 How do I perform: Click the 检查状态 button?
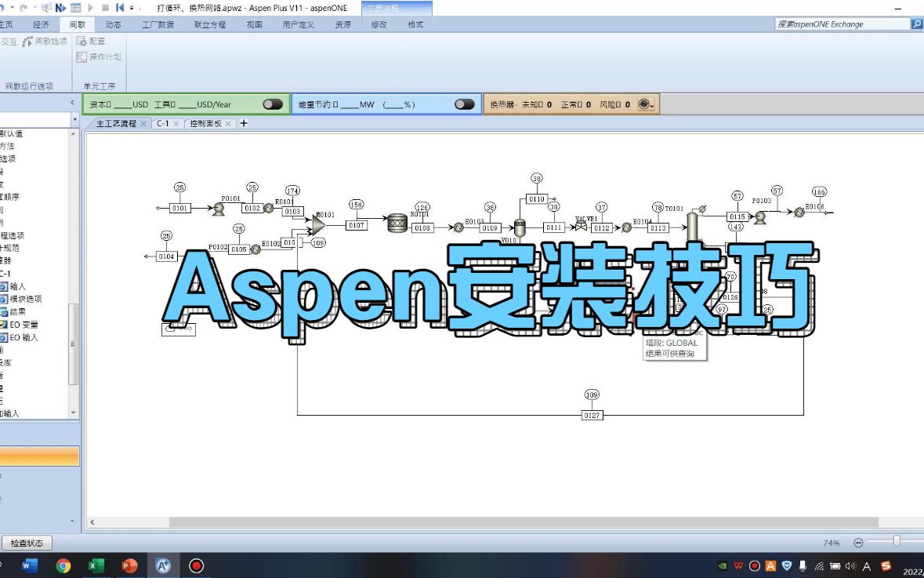point(28,543)
